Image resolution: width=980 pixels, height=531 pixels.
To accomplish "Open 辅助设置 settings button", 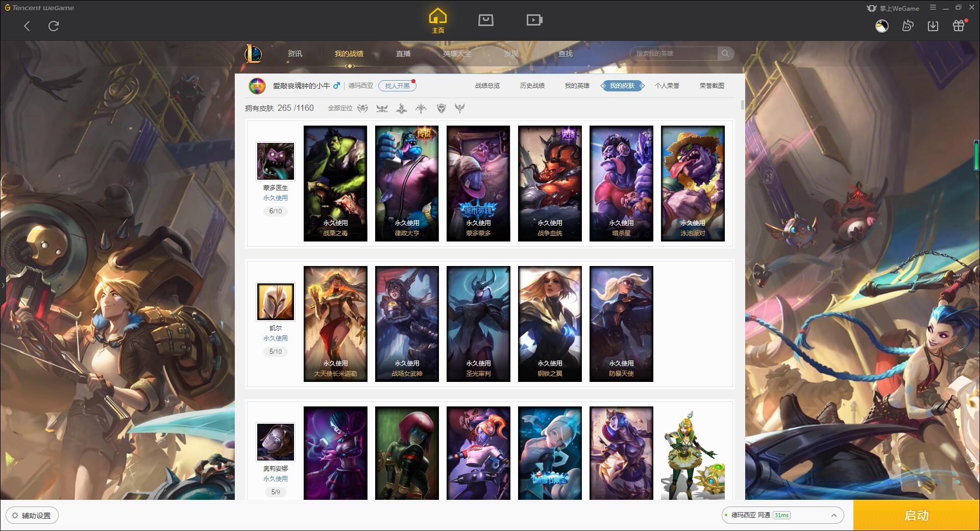I will click(x=32, y=515).
